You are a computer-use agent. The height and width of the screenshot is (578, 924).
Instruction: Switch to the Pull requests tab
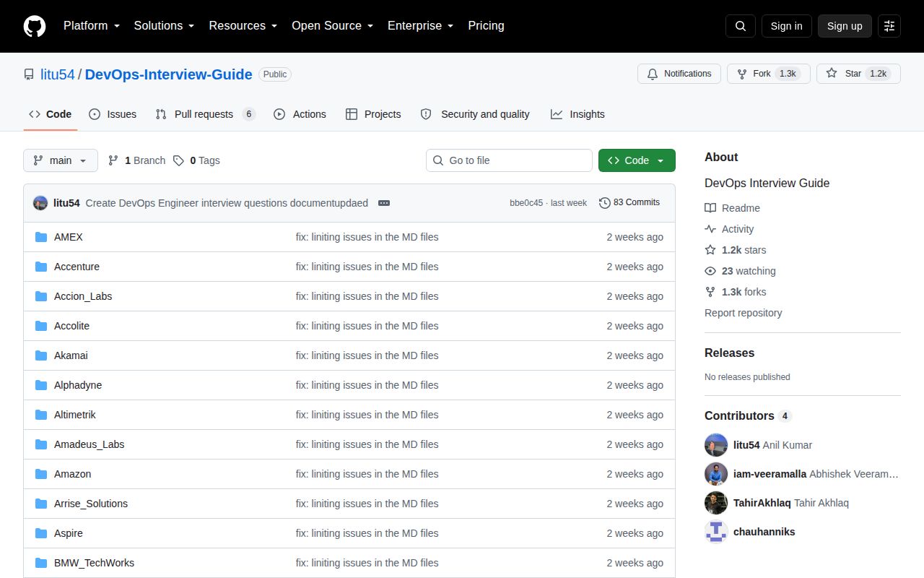tap(205, 114)
